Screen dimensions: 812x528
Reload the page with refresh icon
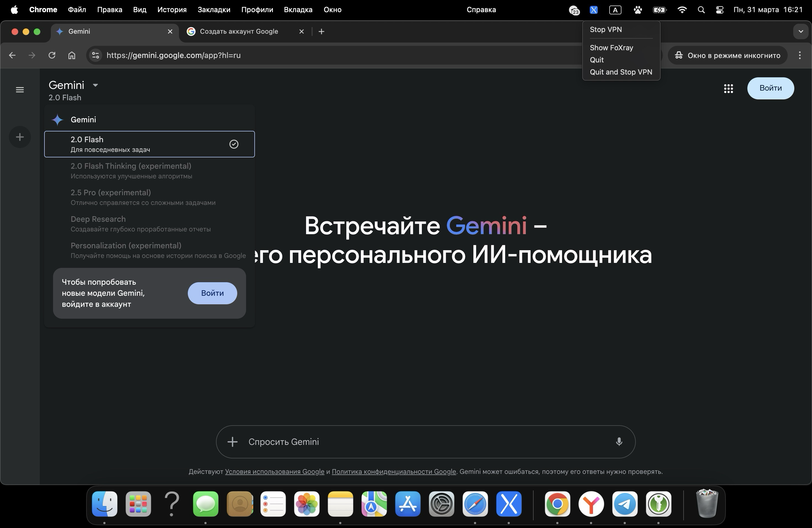click(52, 55)
